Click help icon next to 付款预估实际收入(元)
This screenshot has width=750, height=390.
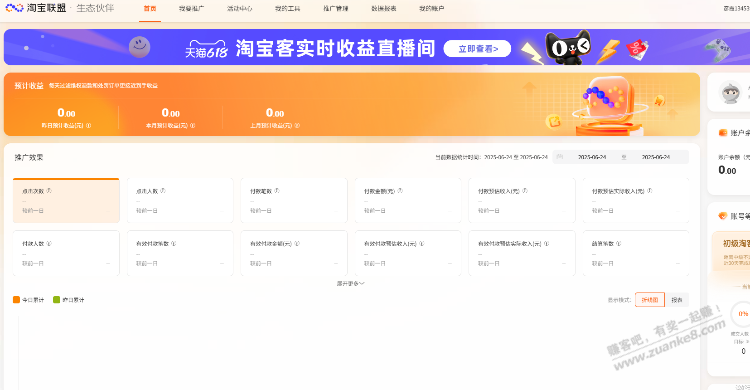click(x=650, y=190)
